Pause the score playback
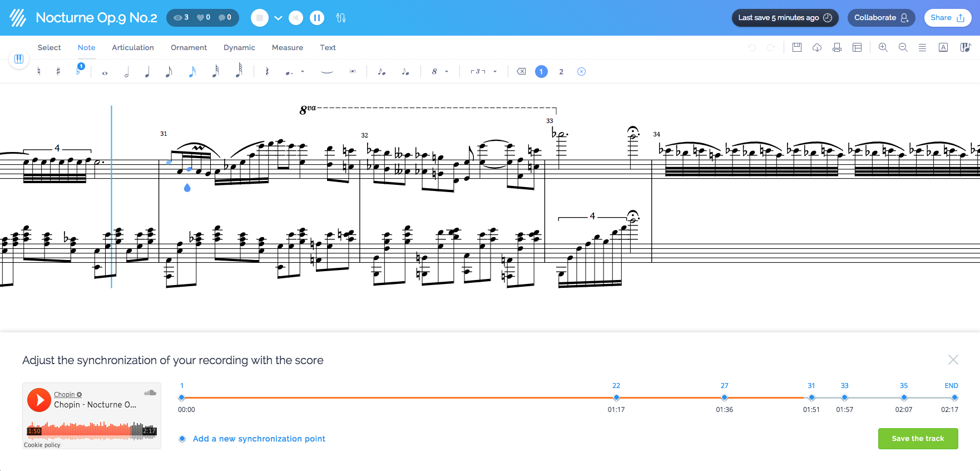This screenshot has height=471, width=980. [x=317, y=18]
